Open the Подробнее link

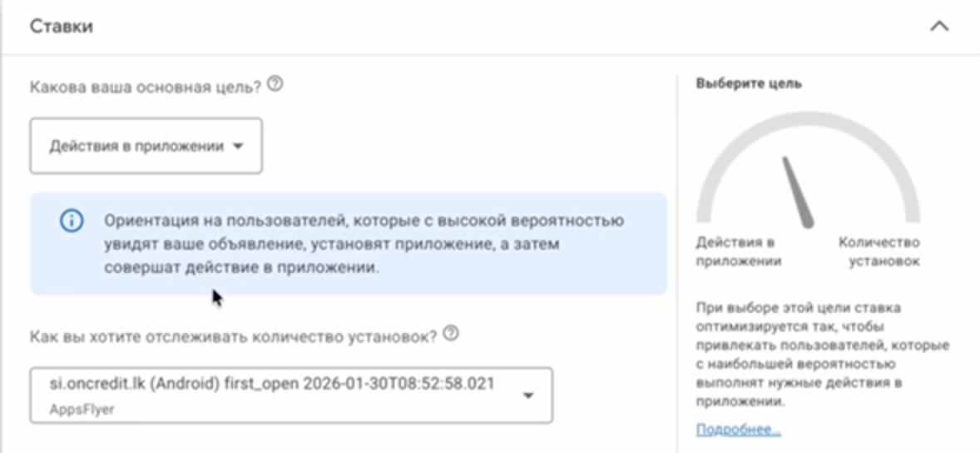[738, 430]
